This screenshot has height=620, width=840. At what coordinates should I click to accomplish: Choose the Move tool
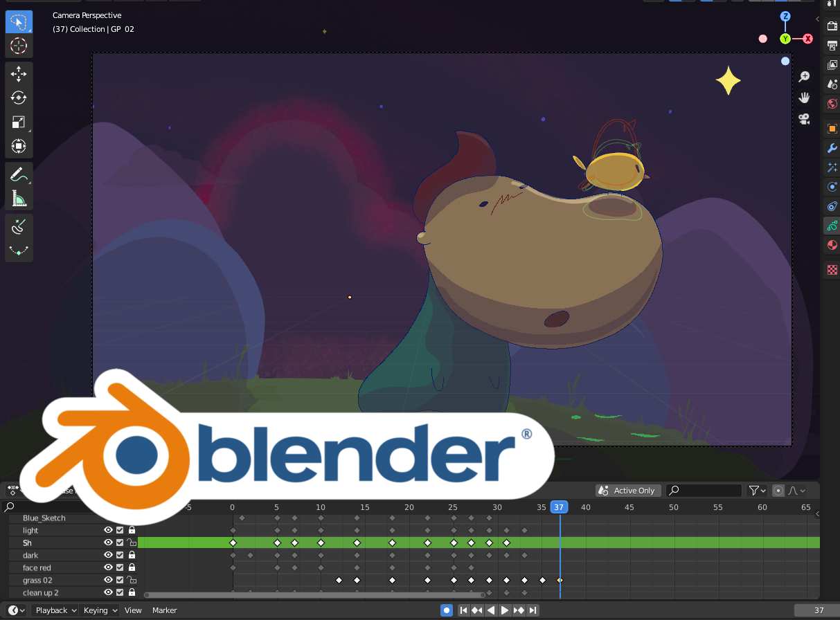19,74
